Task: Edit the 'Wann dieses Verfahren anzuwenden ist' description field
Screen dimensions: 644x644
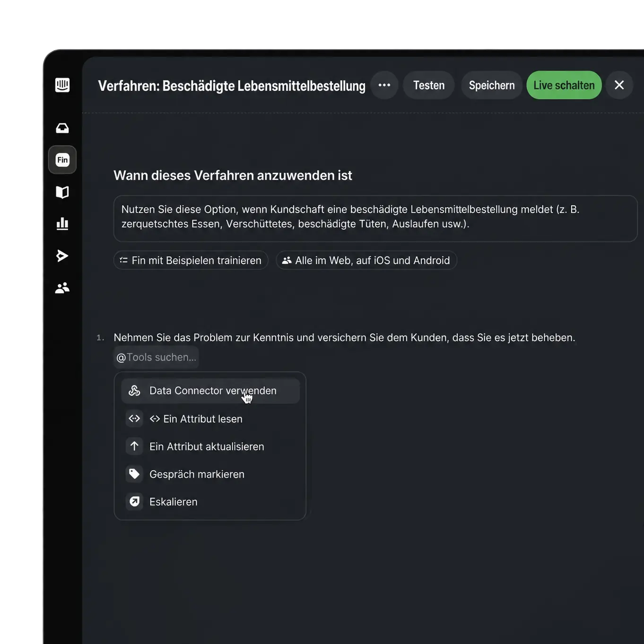Action: [x=375, y=218]
